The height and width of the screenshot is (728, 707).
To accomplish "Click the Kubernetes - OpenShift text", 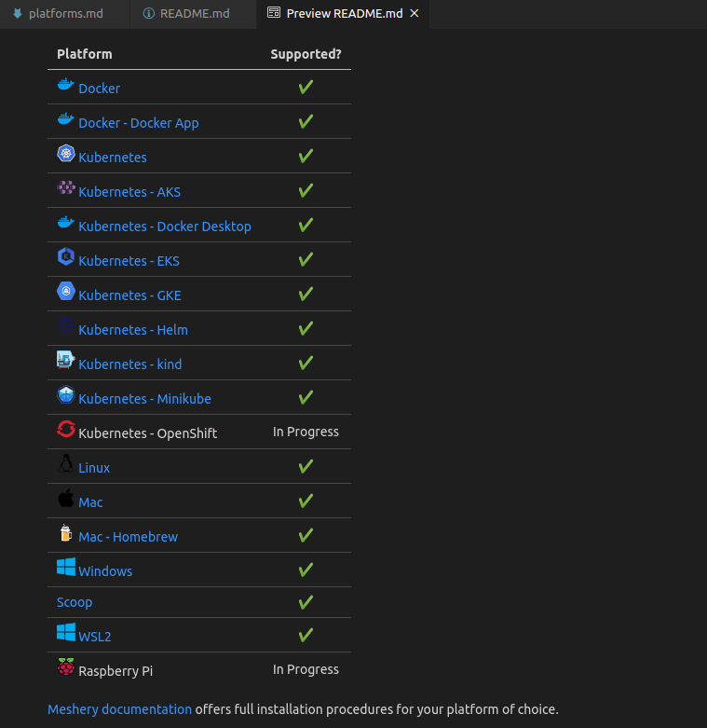I will pyautogui.click(x=147, y=433).
